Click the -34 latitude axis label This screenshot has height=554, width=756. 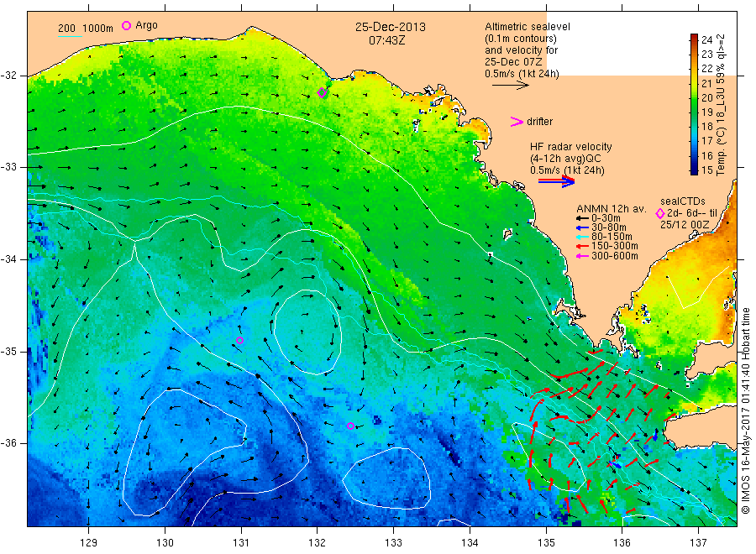point(8,259)
